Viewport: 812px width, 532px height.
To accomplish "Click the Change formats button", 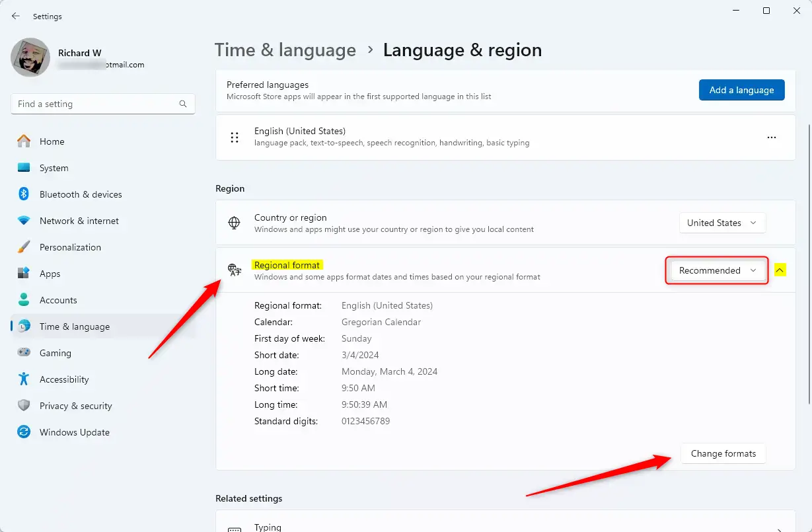I will pyautogui.click(x=723, y=453).
